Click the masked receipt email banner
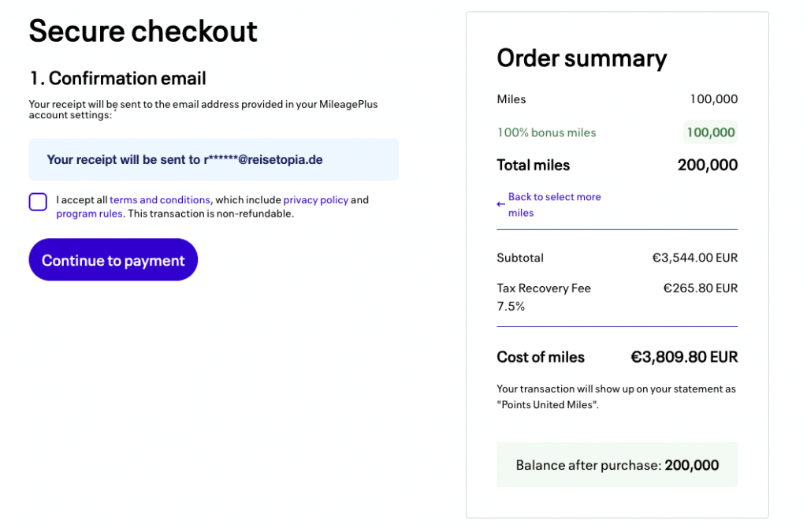Viewport: 807px width, 532px height. 214,160
